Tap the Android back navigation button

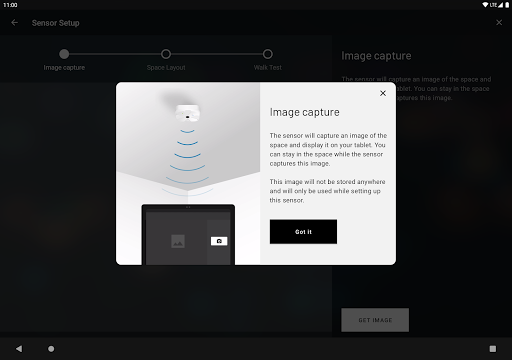point(19,349)
